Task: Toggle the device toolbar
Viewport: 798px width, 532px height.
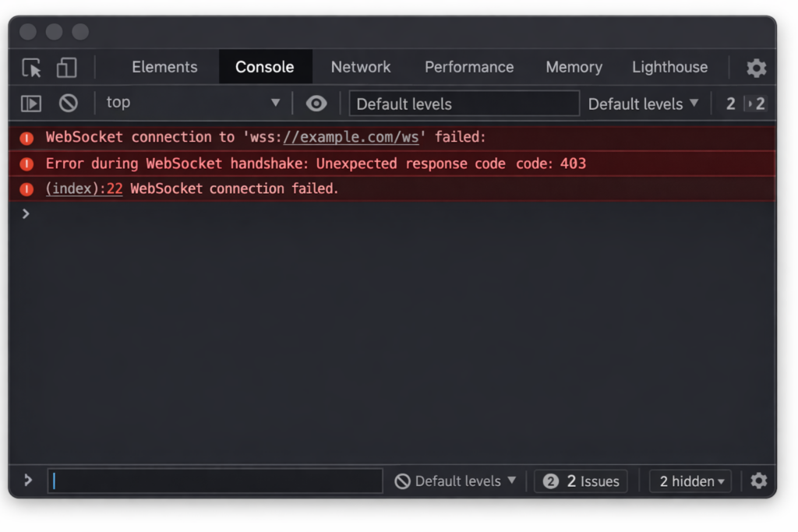Action: (x=66, y=68)
